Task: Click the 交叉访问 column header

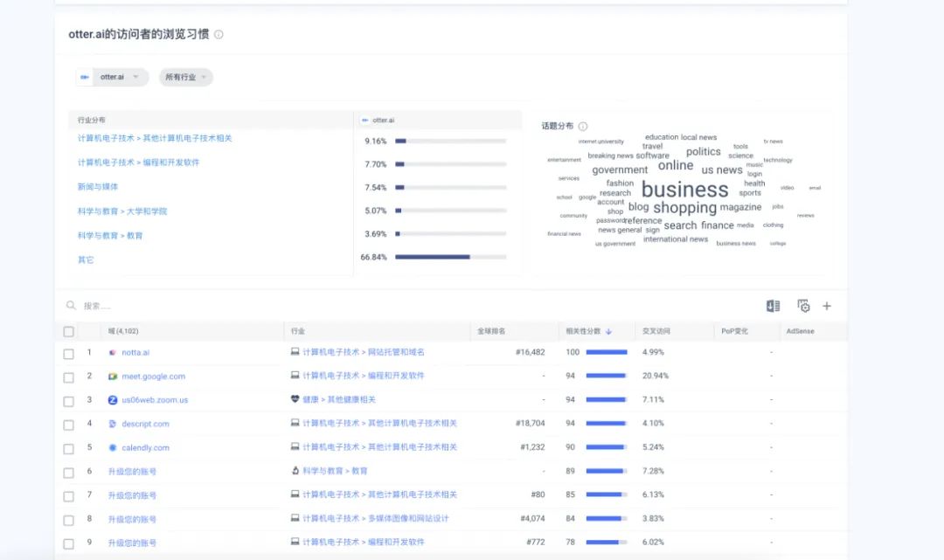Action: point(656,331)
